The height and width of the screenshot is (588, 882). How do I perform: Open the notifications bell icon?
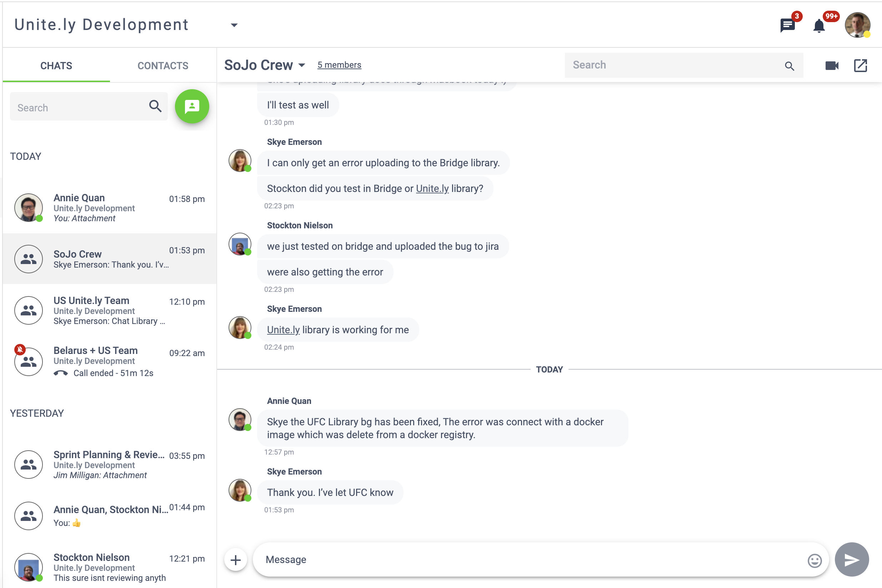click(x=818, y=25)
